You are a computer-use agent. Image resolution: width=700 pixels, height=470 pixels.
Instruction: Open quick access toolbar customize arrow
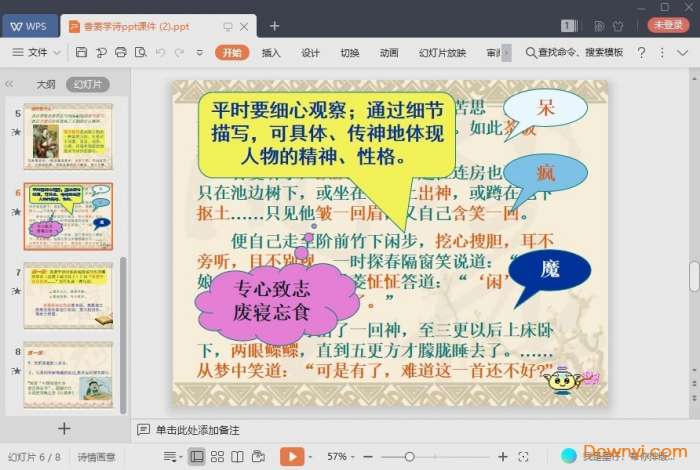click(200, 53)
